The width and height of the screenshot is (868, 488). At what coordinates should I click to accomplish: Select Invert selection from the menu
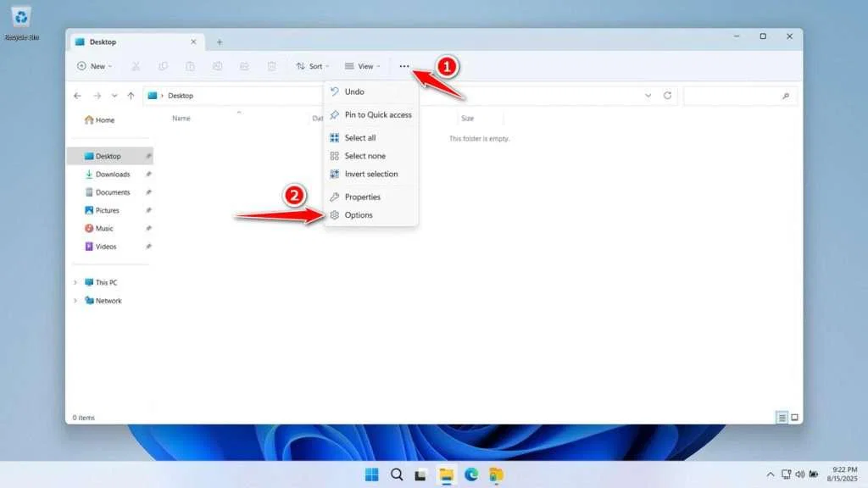pos(370,174)
